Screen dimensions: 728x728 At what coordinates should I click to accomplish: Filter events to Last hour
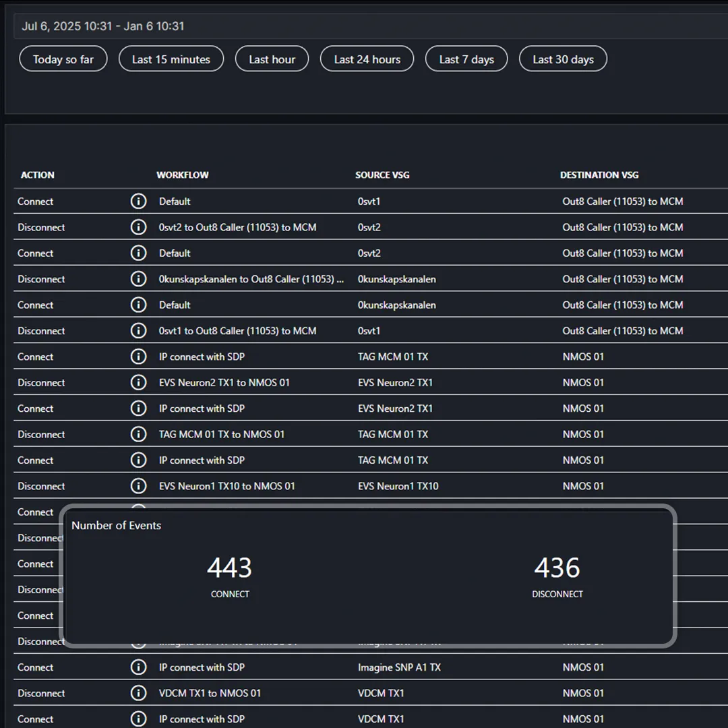point(272,59)
